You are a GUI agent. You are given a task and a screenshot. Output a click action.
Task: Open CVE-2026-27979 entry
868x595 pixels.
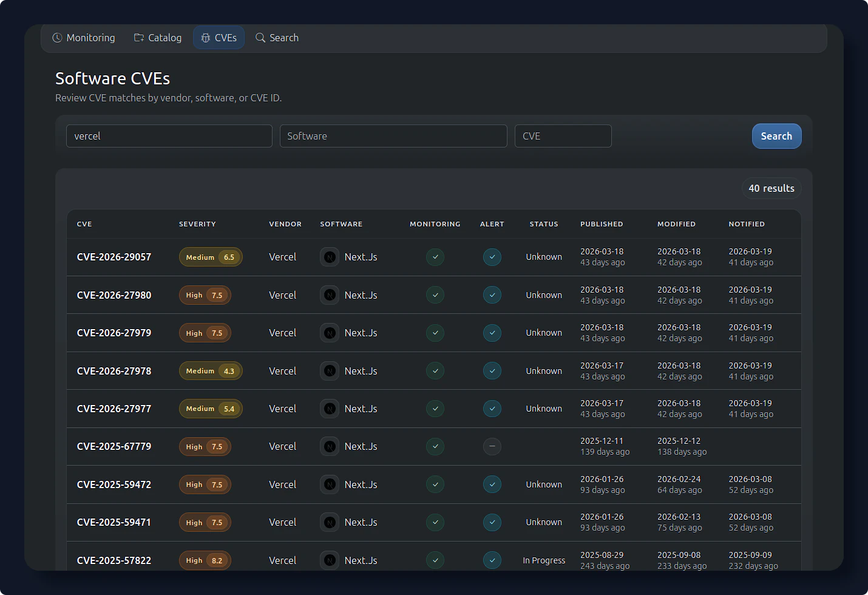pyautogui.click(x=114, y=333)
